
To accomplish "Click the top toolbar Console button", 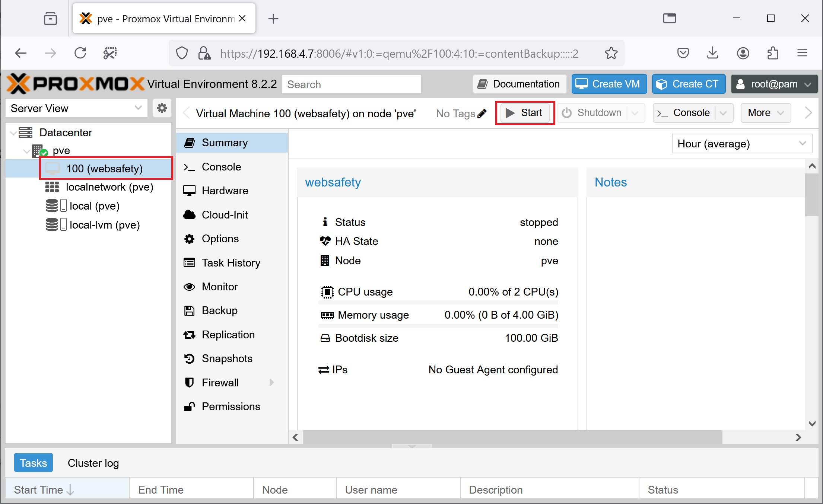I will click(x=684, y=113).
